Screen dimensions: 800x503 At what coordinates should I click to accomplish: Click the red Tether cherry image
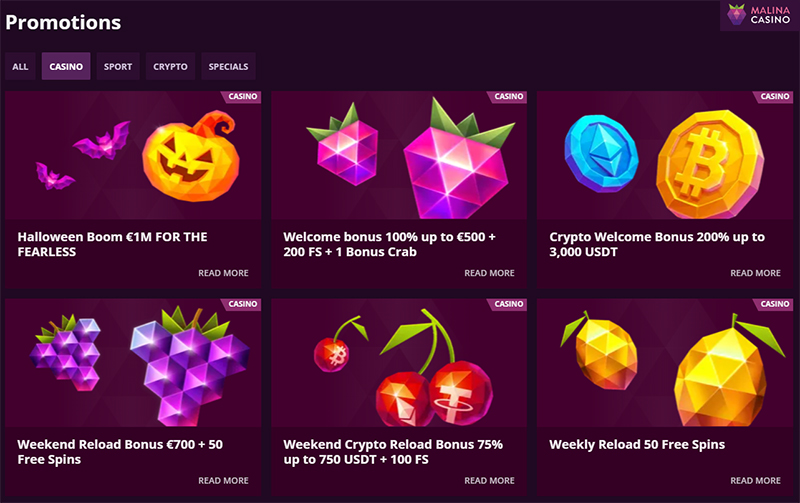tap(460, 392)
